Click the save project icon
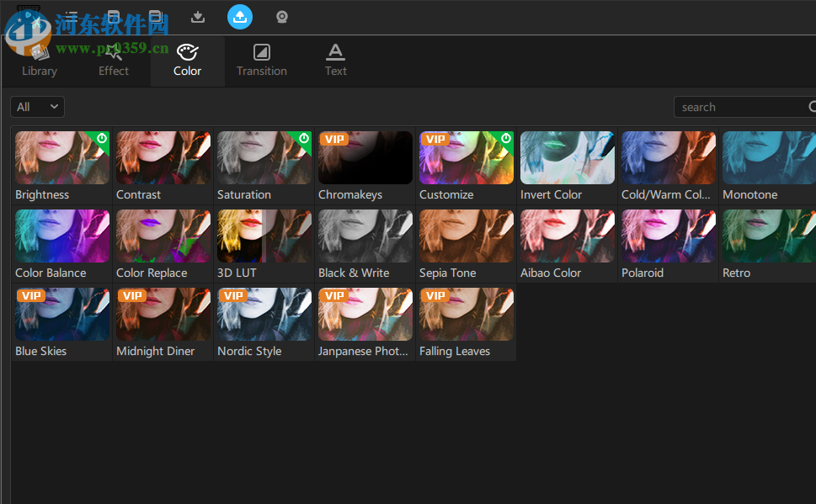816x504 pixels. point(114,17)
